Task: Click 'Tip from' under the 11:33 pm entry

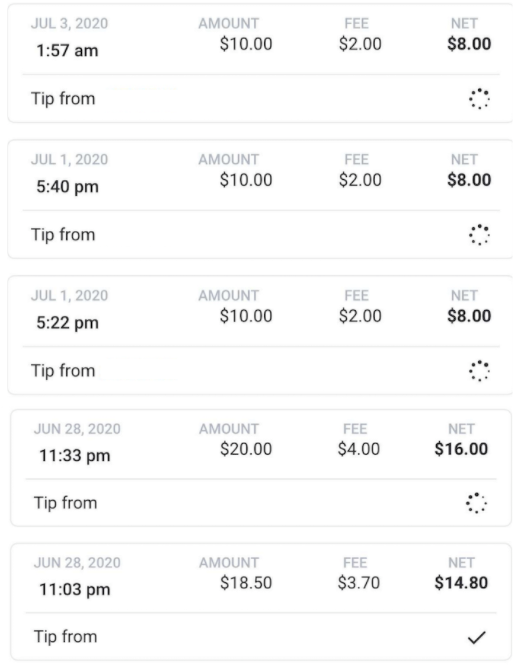Action: 66,503
